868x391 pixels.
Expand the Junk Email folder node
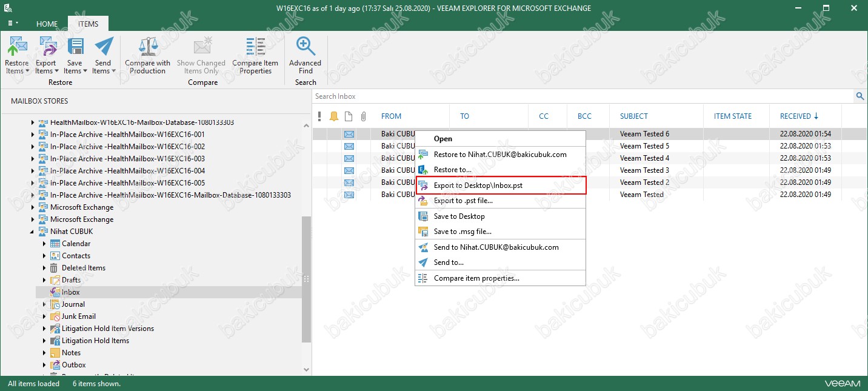[x=44, y=316]
